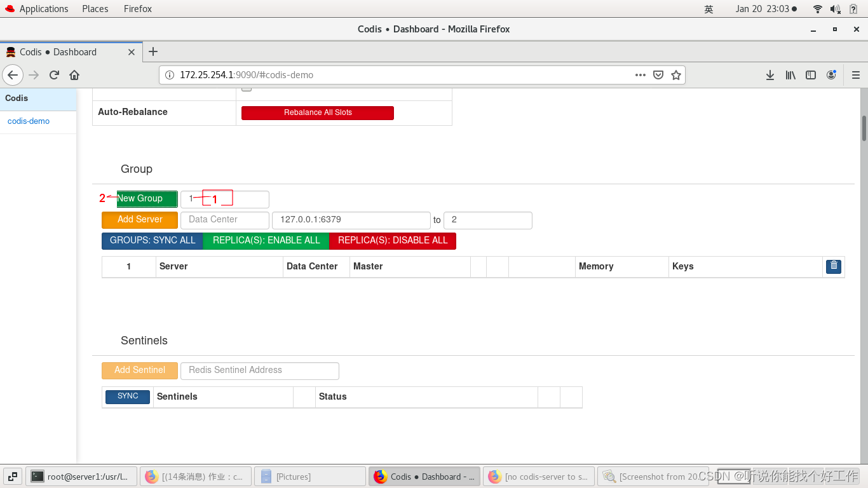
Task: Switch to 14条消息 Firefox window in taskbar
Action: click(195, 477)
